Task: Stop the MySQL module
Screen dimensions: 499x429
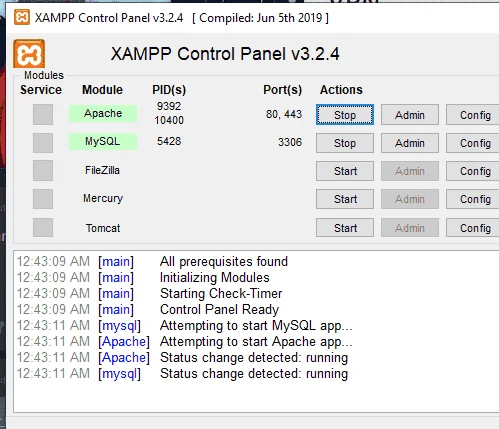Action: pyautogui.click(x=345, y=143)
